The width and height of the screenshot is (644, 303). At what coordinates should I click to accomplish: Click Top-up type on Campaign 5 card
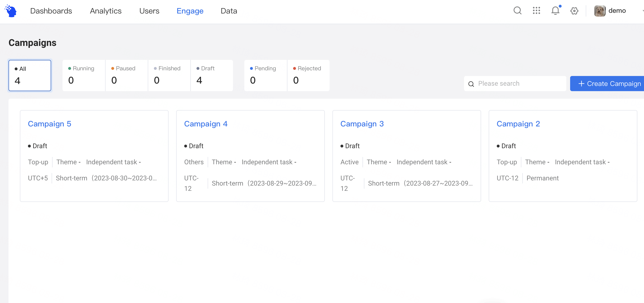[38, 162]
